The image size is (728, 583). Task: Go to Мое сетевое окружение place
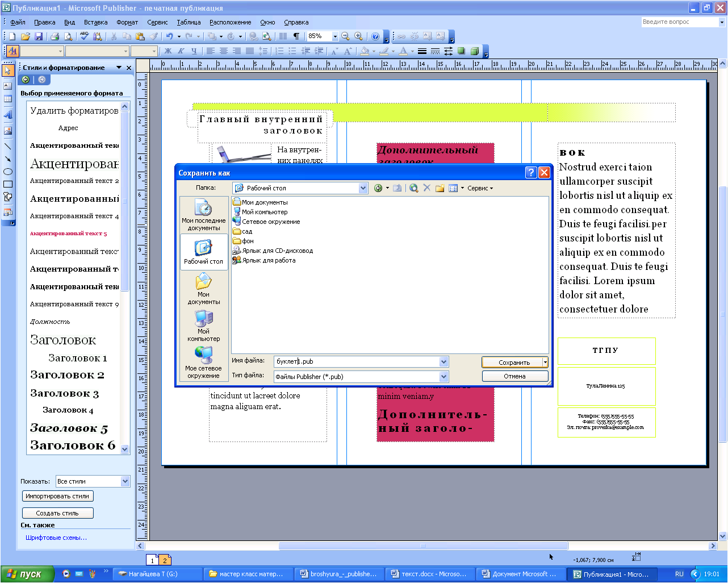click(204, 363)
